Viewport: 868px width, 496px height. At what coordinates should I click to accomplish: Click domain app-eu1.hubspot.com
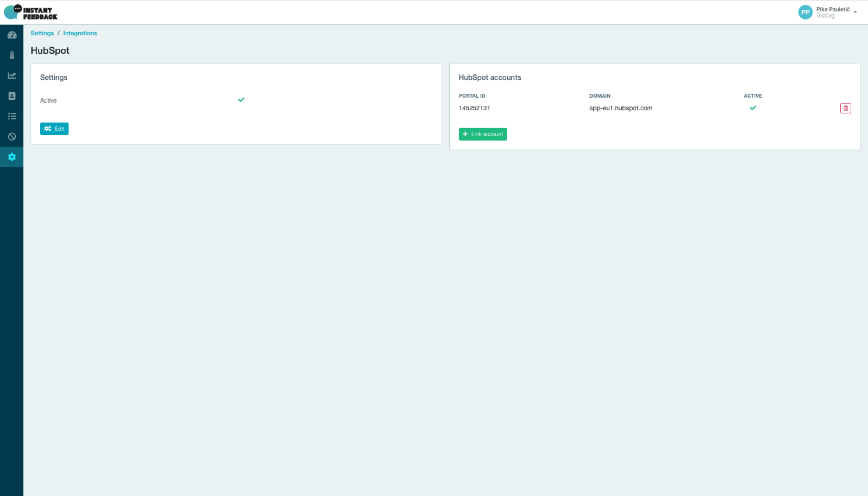pos(621,108)
